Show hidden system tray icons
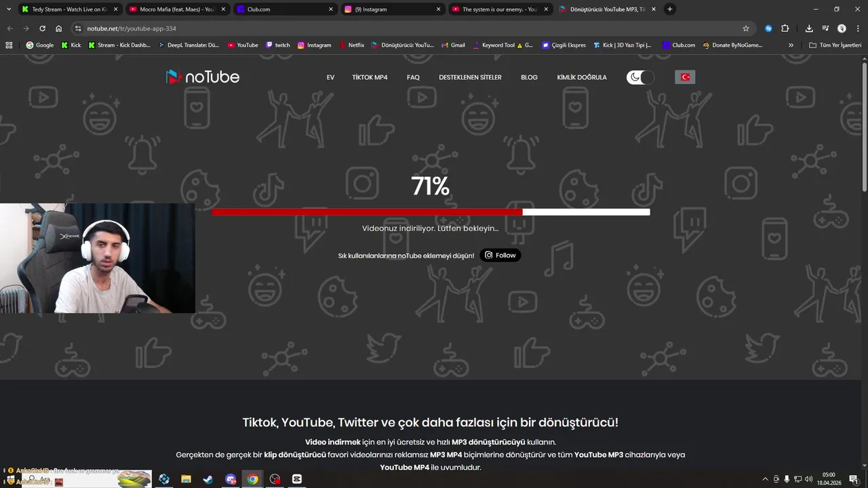The height and width of the screenshot is (488, 868). 766,479
